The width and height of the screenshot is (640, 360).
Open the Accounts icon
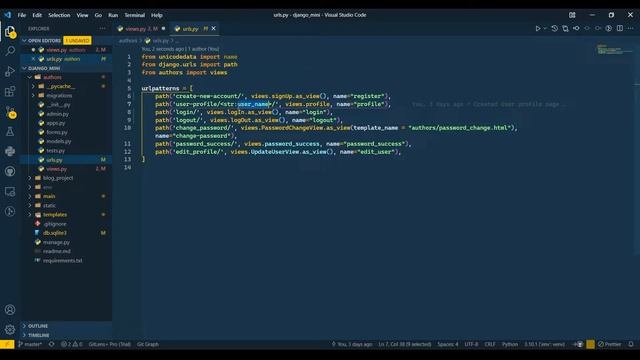(10, 309)
